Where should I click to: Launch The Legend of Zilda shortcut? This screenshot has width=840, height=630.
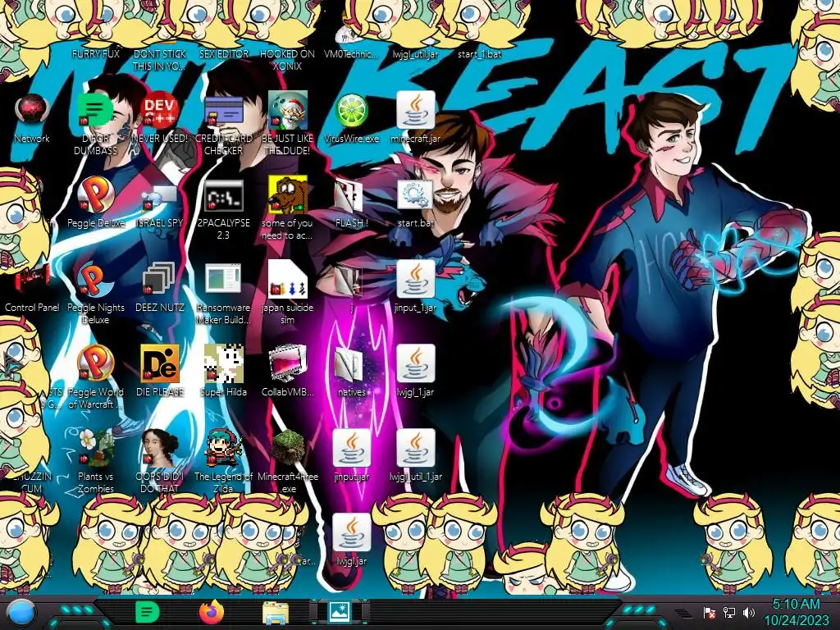pos(223,449)
